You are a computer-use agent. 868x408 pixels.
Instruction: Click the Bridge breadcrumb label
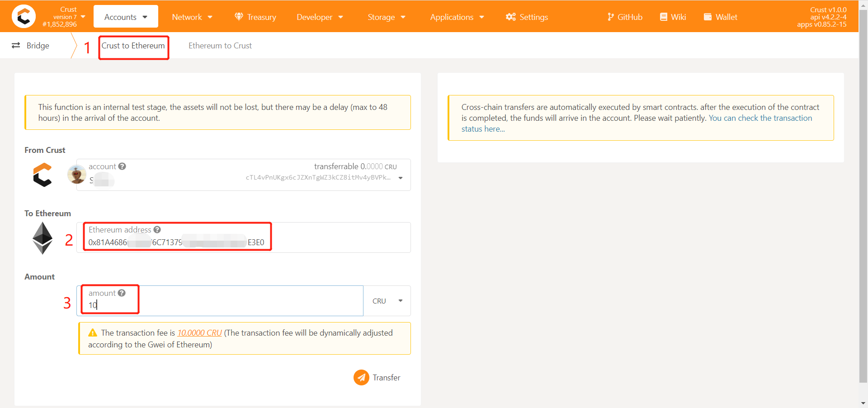click(38, 46)
